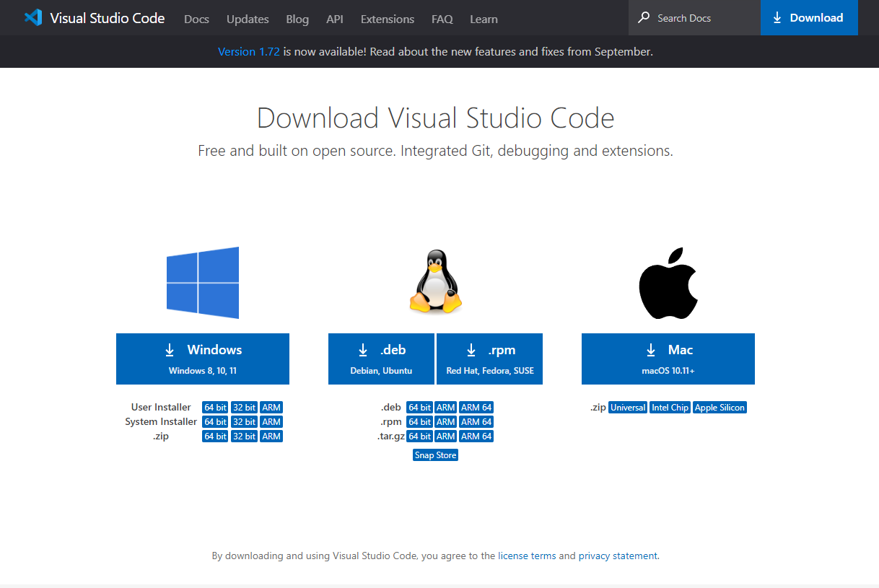Click the search magnifier icon
This screenshot has height=588, width=879.
coord(644,18)
